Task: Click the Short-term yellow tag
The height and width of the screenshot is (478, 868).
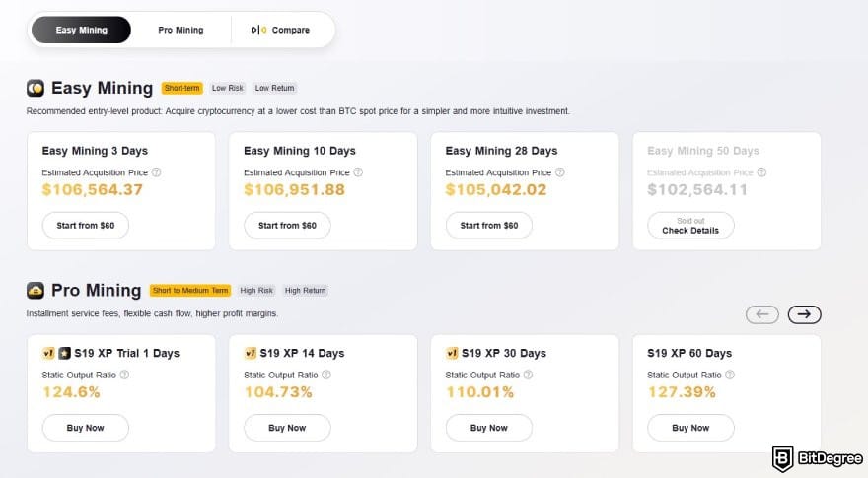Action: click(x=182, y=88)
